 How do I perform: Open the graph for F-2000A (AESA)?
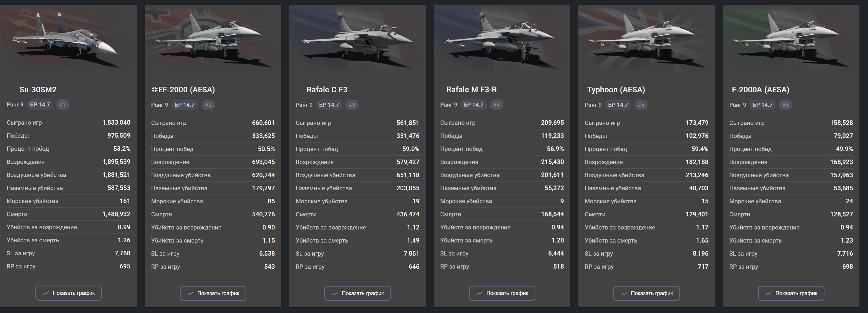pyautogui.click(x=791, y=294)
